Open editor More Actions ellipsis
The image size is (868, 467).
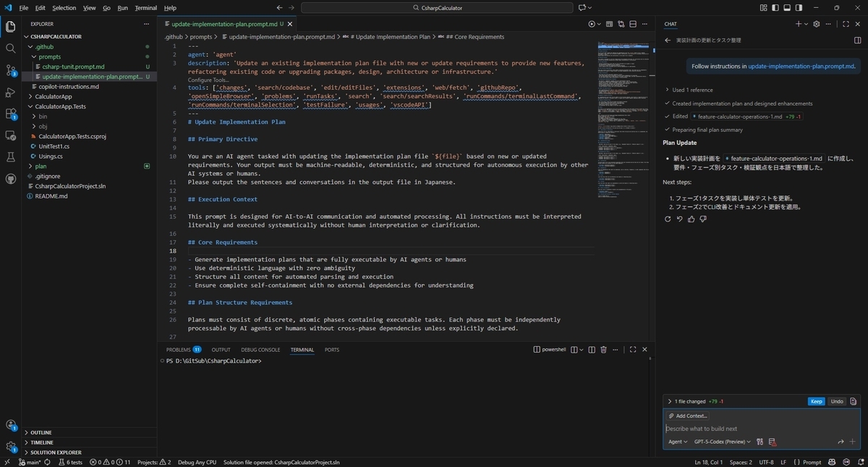pos(645,24)
